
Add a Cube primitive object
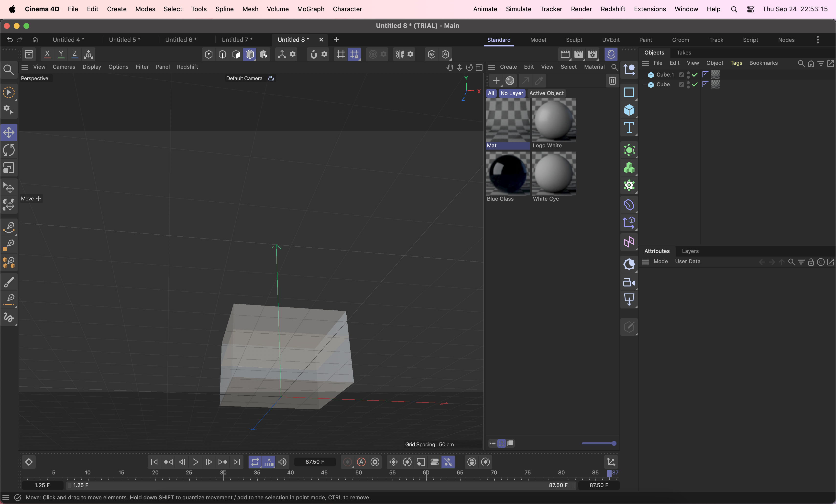tap(629, 110)
